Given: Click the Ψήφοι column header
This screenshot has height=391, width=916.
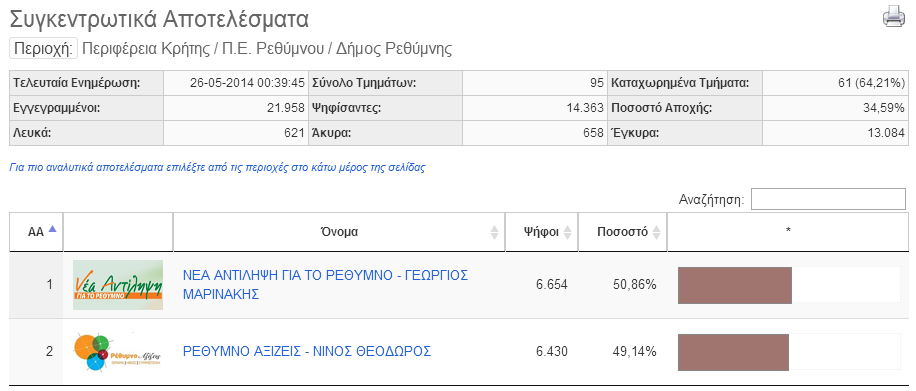Looking at the screenshot, I should tap(542, 232).
